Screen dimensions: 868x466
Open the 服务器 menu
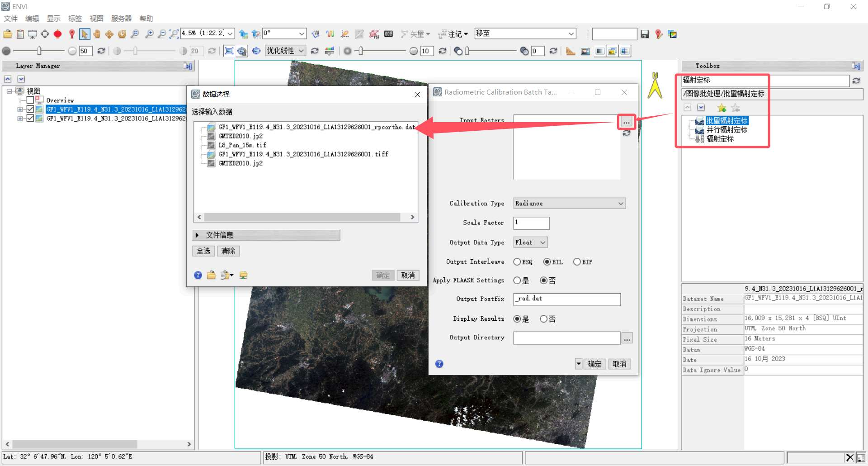121,19
